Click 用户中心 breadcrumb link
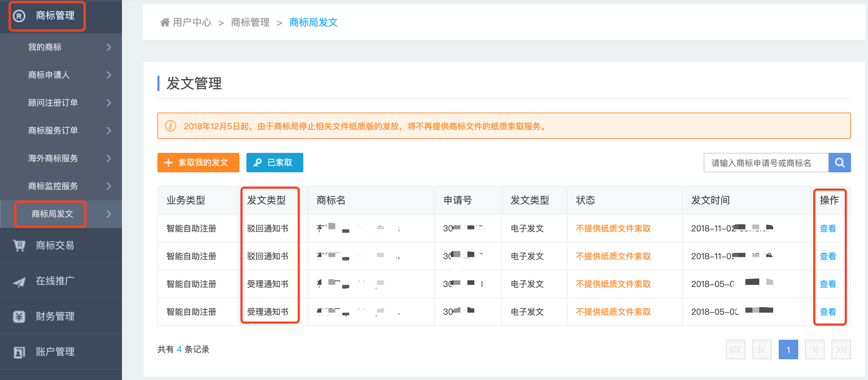868x380 pixels. pyautogui.click(x=192, y=22)
